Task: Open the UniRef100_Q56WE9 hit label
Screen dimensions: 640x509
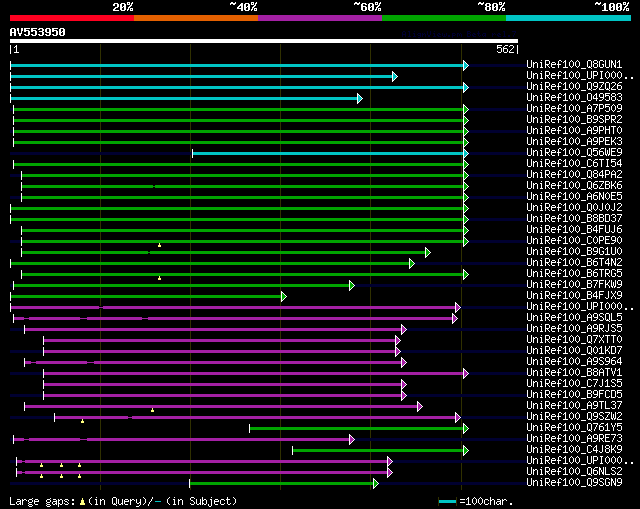Action: [574, 153]
